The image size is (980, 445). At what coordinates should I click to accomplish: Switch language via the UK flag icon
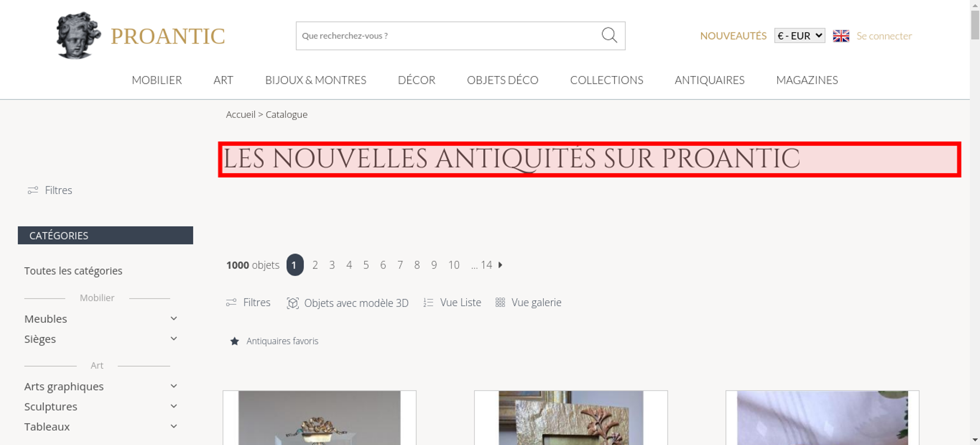click(x=841, y=36)
